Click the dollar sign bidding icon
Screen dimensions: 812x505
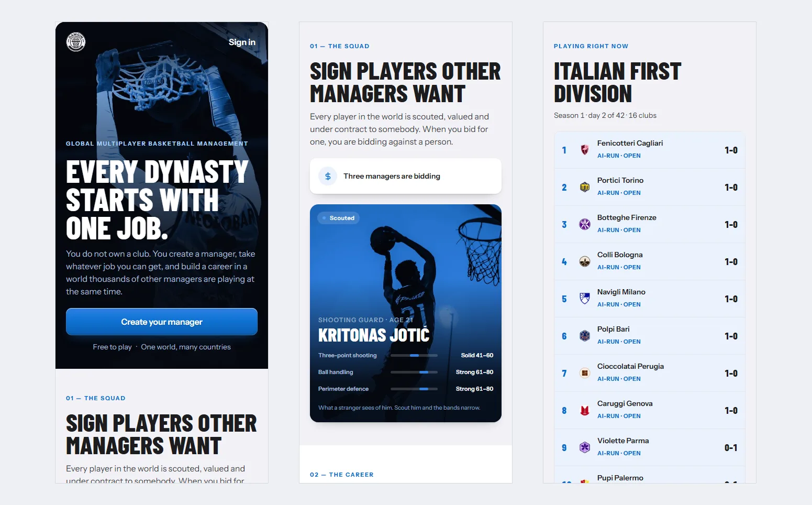pos(328,176)
